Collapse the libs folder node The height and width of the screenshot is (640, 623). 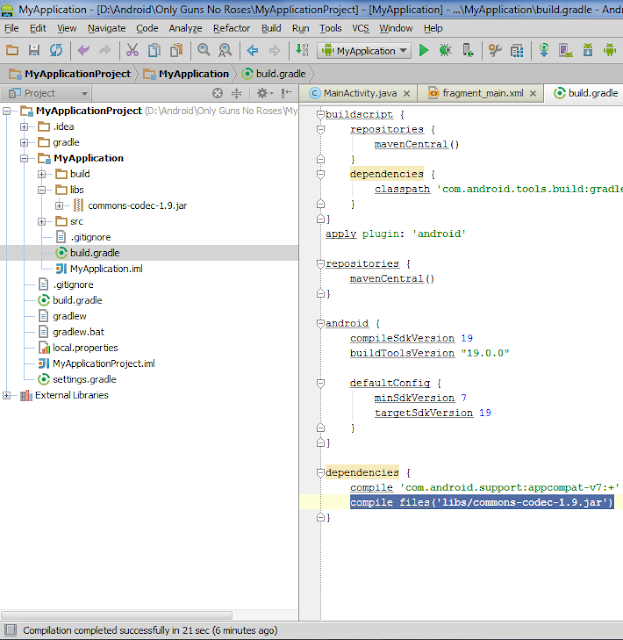43,189
